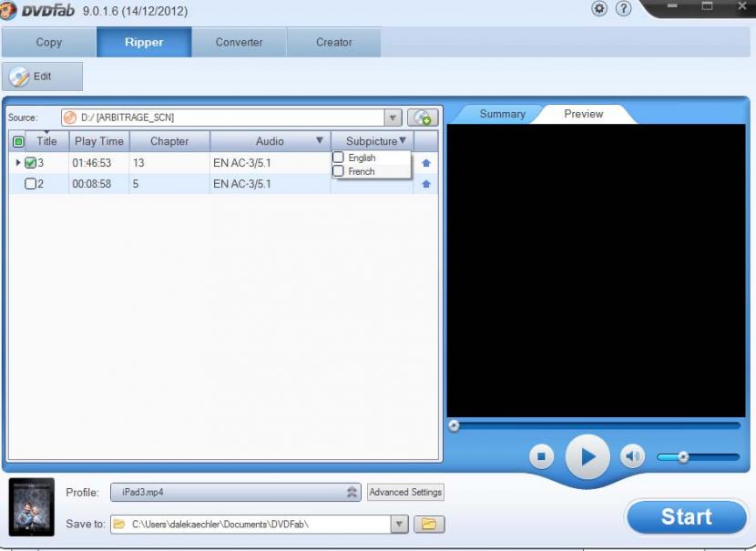Check title 2 checkbox
This screenshot has width=756, height=551.
pos(30,184)
